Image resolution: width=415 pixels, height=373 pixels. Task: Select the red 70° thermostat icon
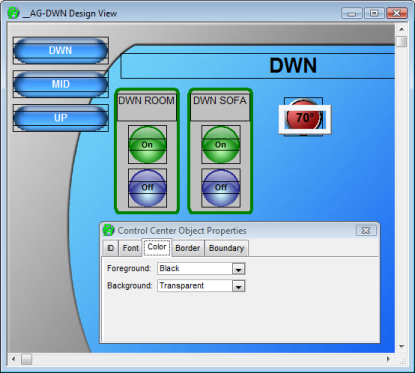304,117
